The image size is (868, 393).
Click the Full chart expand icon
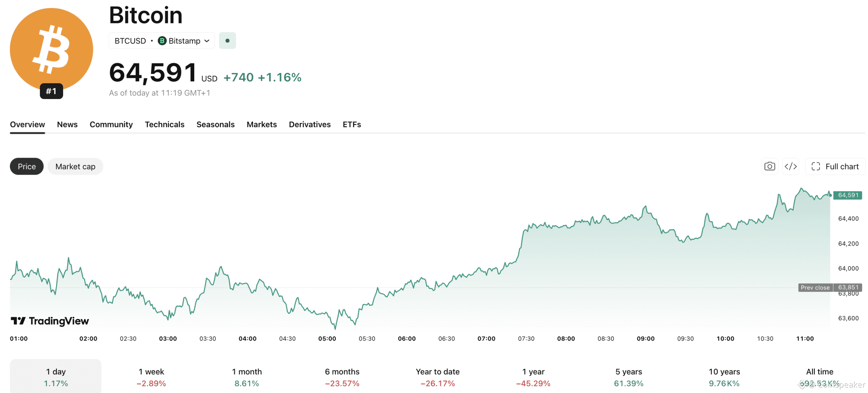(x=815, y=166)
